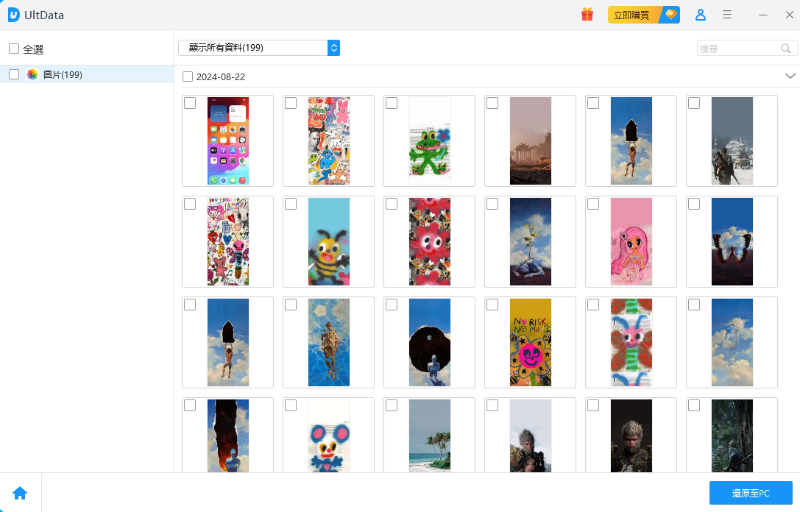This screenshot has width=800, height=512.
Task: Click the UltData logo icon
Action: pyautogui.click(x=13, y=15)
